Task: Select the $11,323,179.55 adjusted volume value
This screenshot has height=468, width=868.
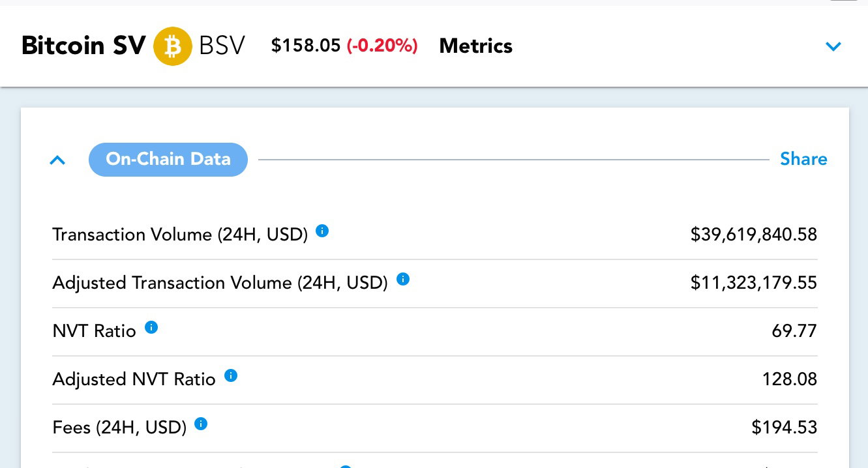Action: point(754,283)
